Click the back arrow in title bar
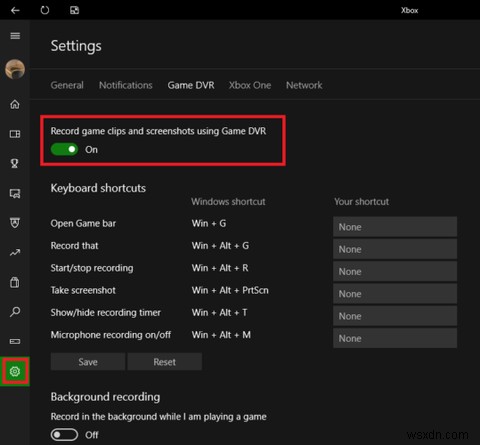This screenshot has width=480, height=445. tap(15, 10)
